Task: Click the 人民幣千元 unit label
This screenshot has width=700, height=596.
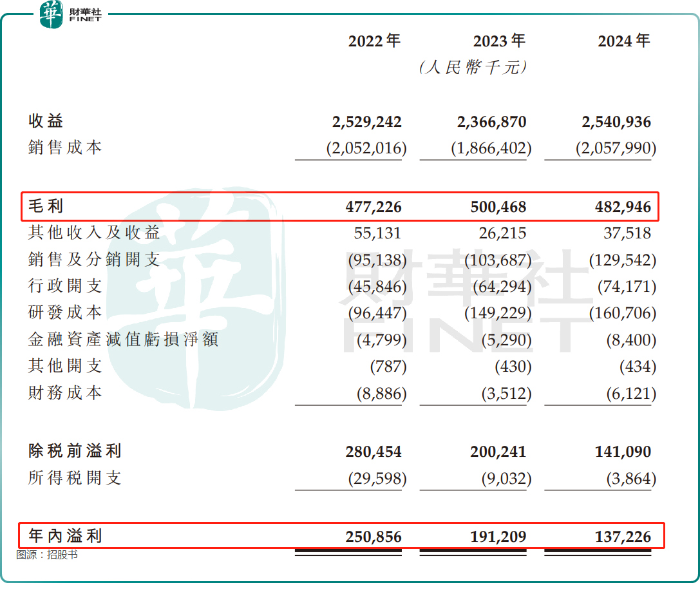Action: tap(473, 68)
